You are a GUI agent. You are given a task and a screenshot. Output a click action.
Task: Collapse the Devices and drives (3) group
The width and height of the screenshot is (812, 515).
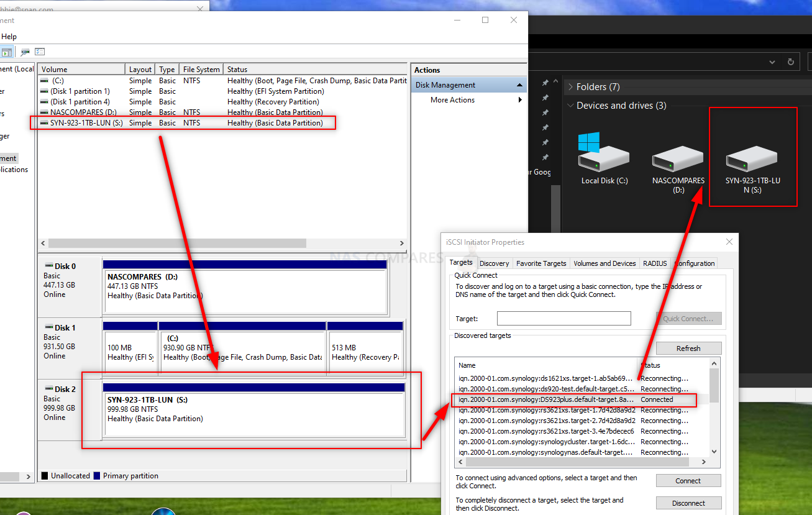tap(570, 106)
